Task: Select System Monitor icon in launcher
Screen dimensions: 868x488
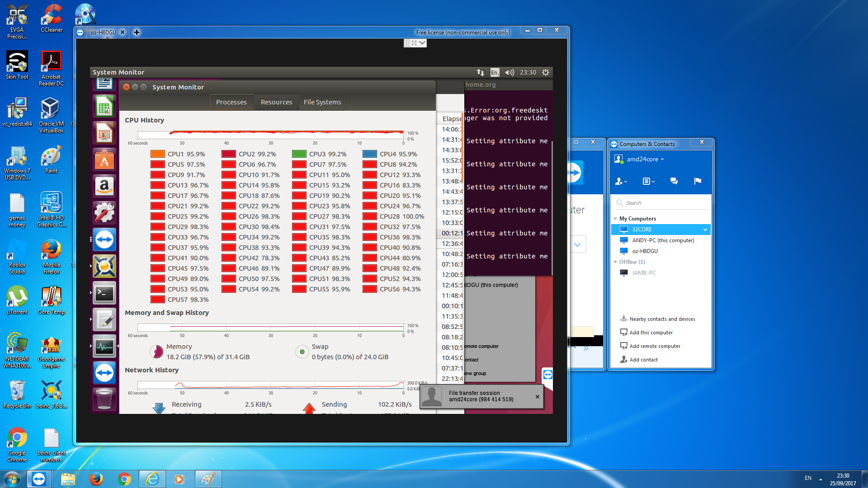Action: pos(104,347)
